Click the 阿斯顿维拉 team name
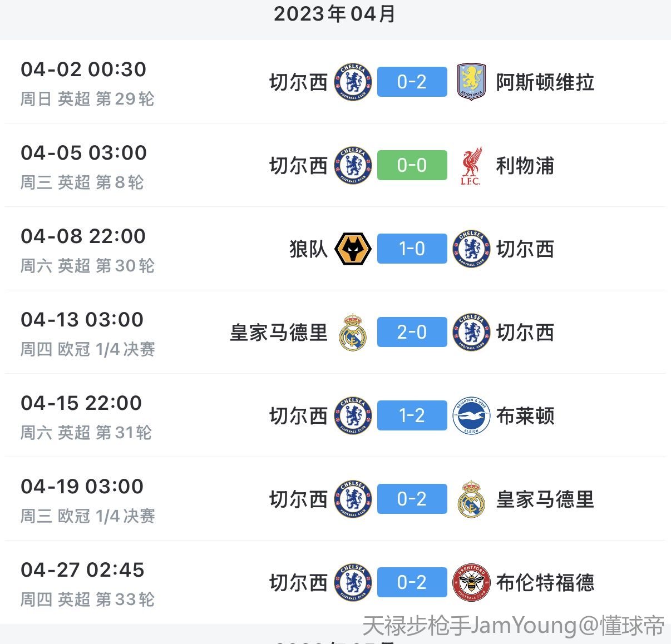The image size is (671, 644). click(545, 82)
